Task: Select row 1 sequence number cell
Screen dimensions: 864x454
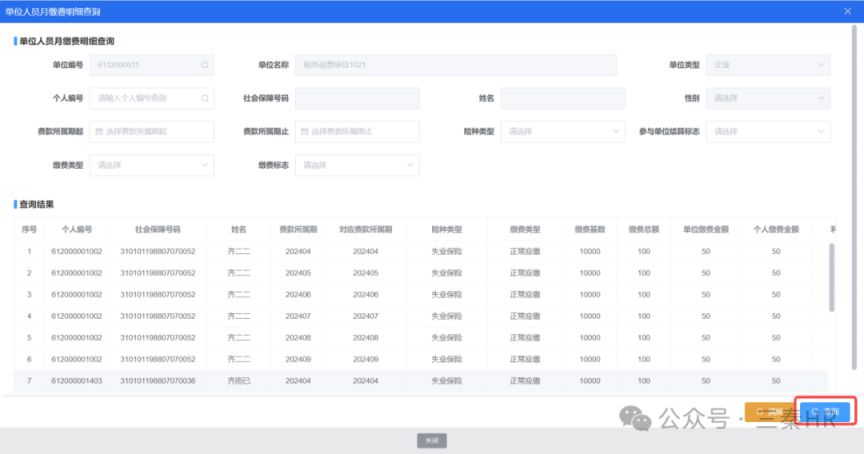Action: 29,251
